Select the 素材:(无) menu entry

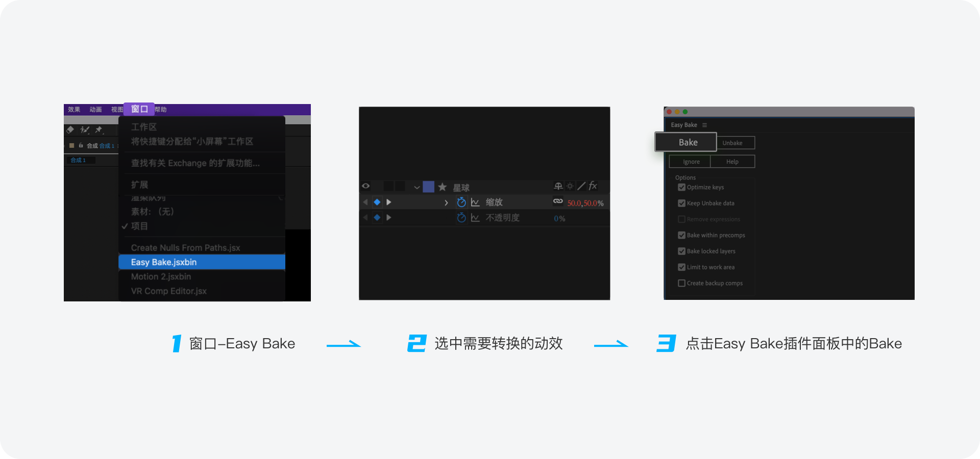pos(202,212)
